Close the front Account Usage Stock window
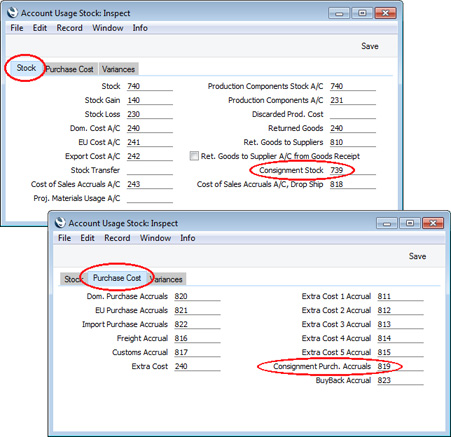The image size is (451, 437). pos(433,223)
